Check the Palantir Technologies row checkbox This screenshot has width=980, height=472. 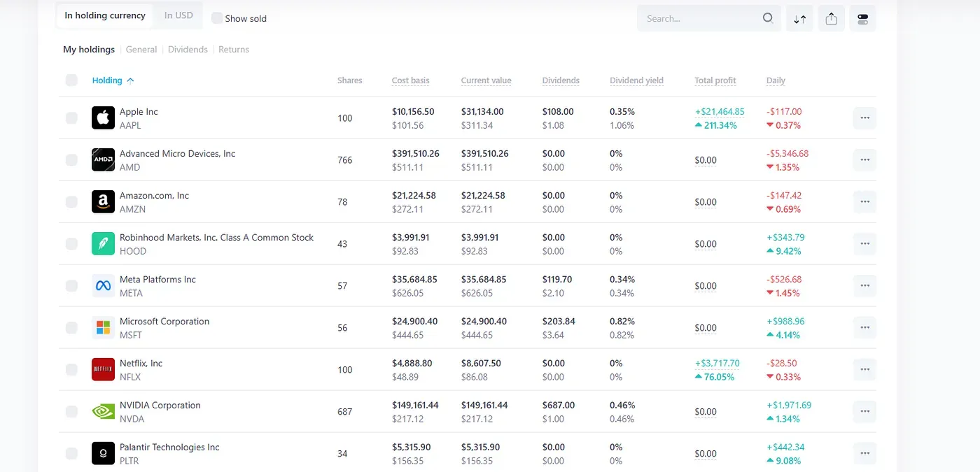pyautogui.click(x=71, y=454)
